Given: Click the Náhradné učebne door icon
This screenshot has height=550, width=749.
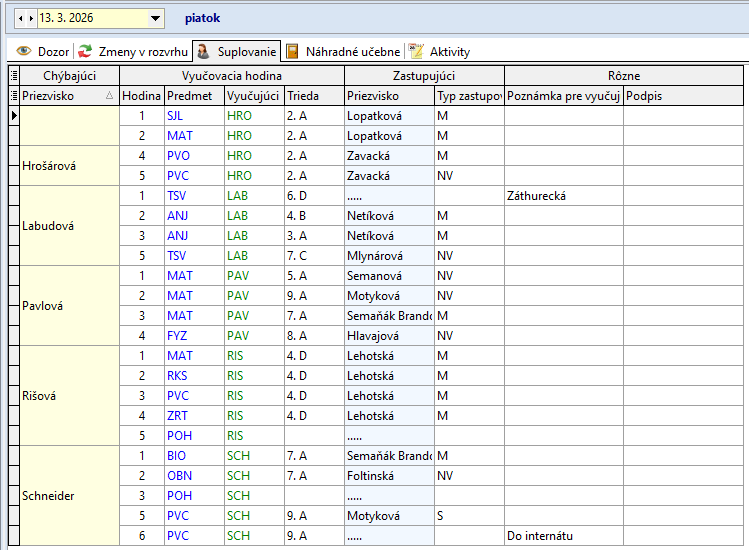Looking at the screenshot, I should pos(292,51).
